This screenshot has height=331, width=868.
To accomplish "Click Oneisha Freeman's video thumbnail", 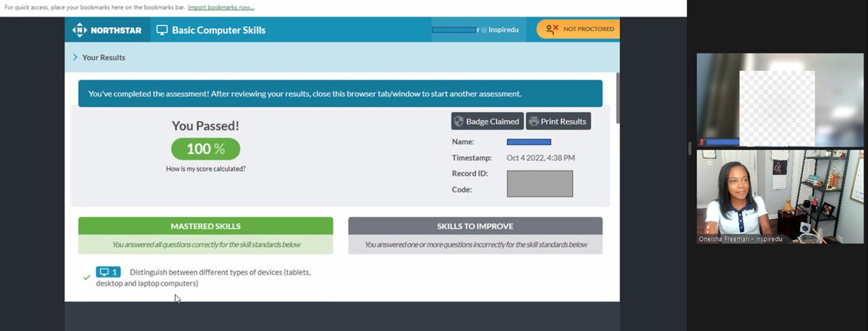I will 780,196.
